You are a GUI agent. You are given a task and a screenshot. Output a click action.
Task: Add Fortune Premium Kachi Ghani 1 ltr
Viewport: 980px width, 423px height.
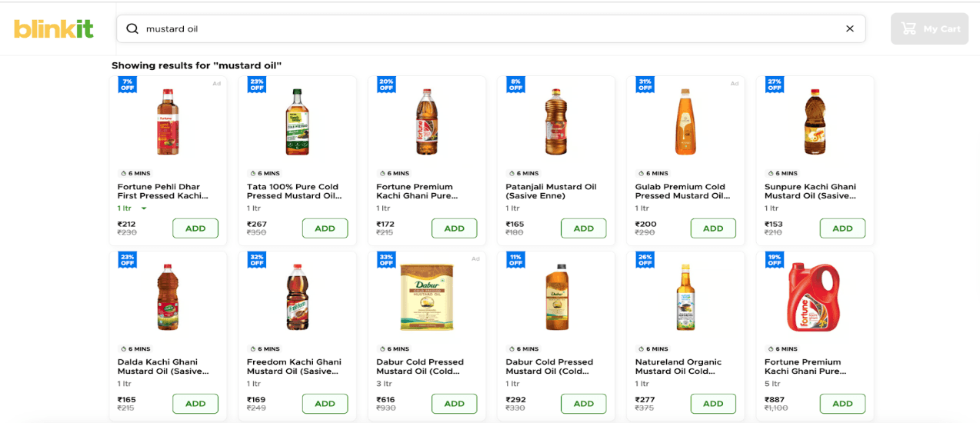pos(454,228)
